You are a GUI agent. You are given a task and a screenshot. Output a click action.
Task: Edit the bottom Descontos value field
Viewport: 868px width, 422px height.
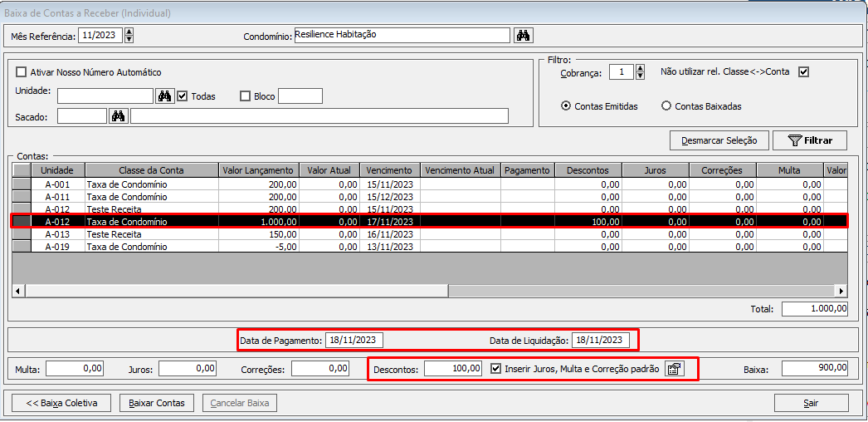pos(453,368)
